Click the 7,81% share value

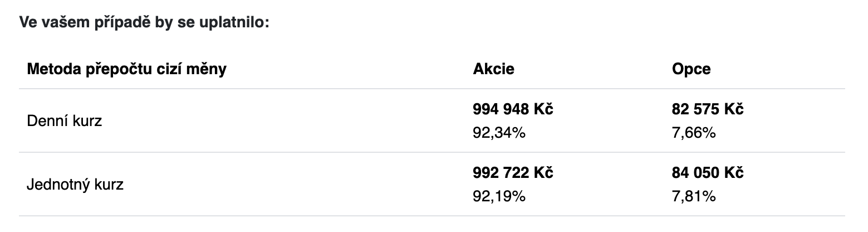(x=694, y=196)
